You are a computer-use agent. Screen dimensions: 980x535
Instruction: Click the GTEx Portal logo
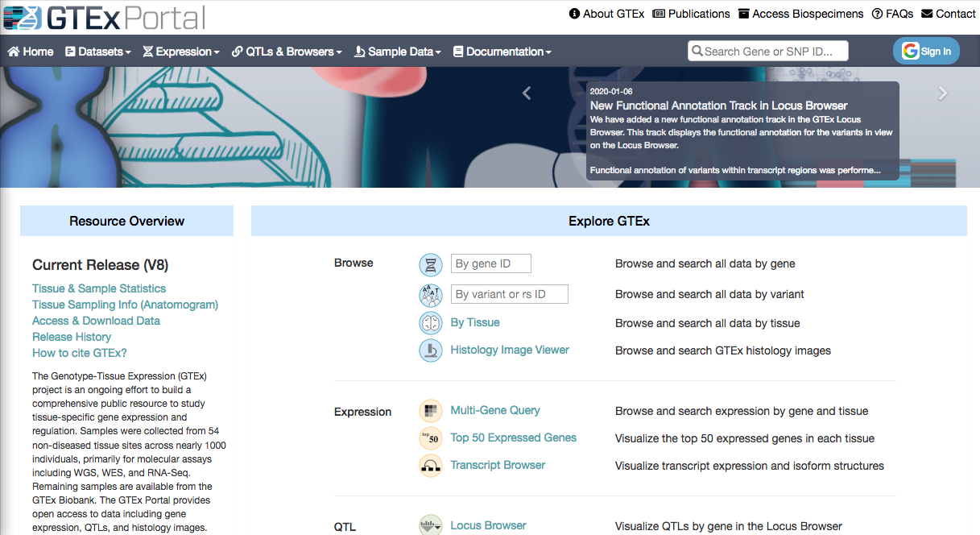click(x=103, y=16)
